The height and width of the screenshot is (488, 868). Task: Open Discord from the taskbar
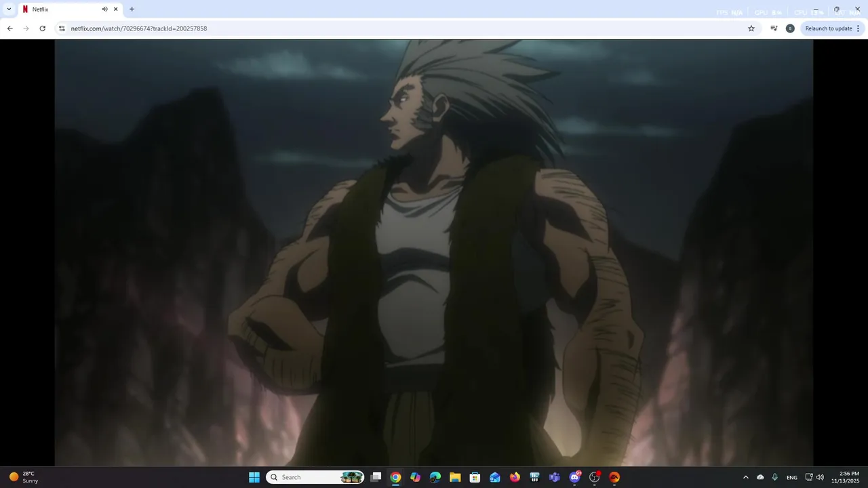click(574, 477)
